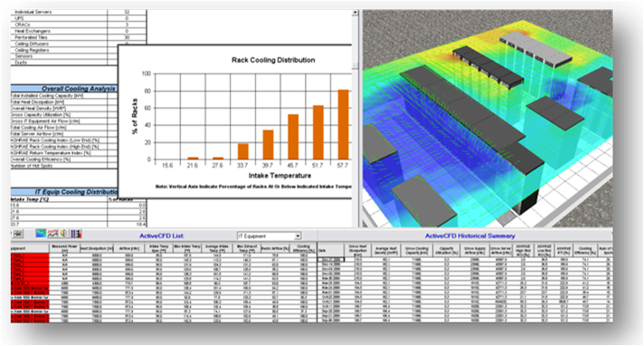This screenshot has width=644, height=346.
Task: Click the report scrollbar up arrow
Action: [355, 14]
